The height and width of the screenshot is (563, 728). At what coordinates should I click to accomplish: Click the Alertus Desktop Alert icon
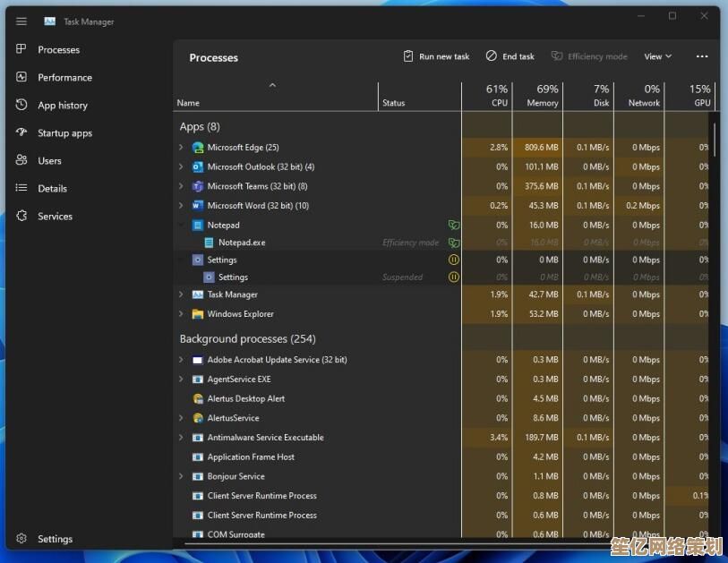coord(198,398)
